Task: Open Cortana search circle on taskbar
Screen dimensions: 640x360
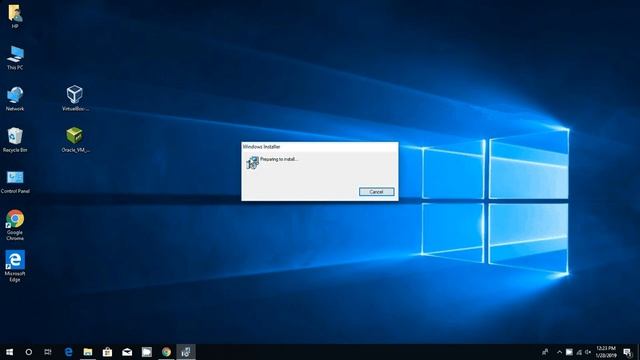Action: point(29,352)
